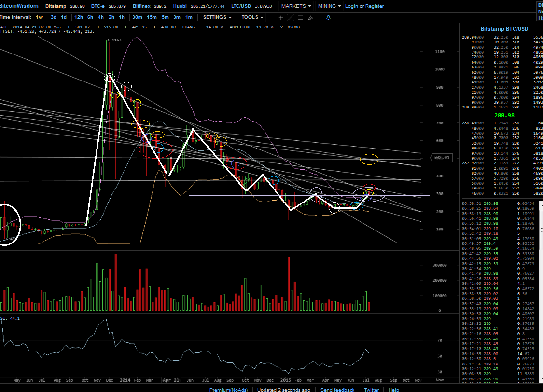Click the Login link

pos(351,6)
